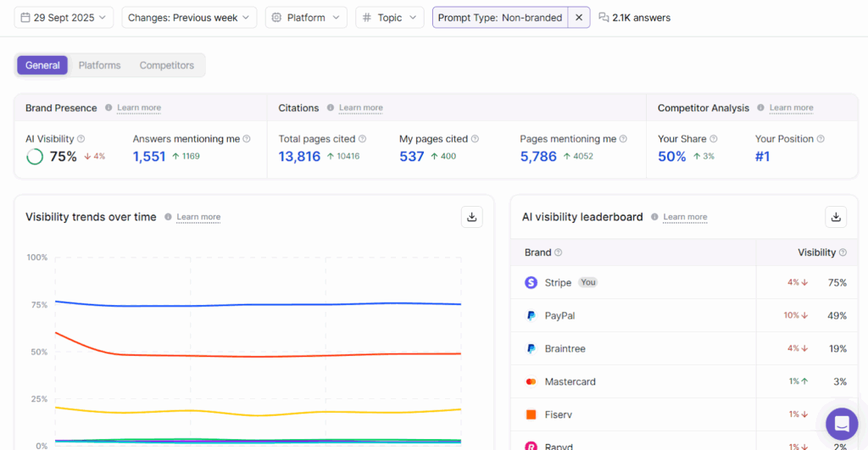Click the 75% AI Visibility progress ring
Image resolution: width=868 pixels, height=450 pixels.
click(x=35, y=157)
